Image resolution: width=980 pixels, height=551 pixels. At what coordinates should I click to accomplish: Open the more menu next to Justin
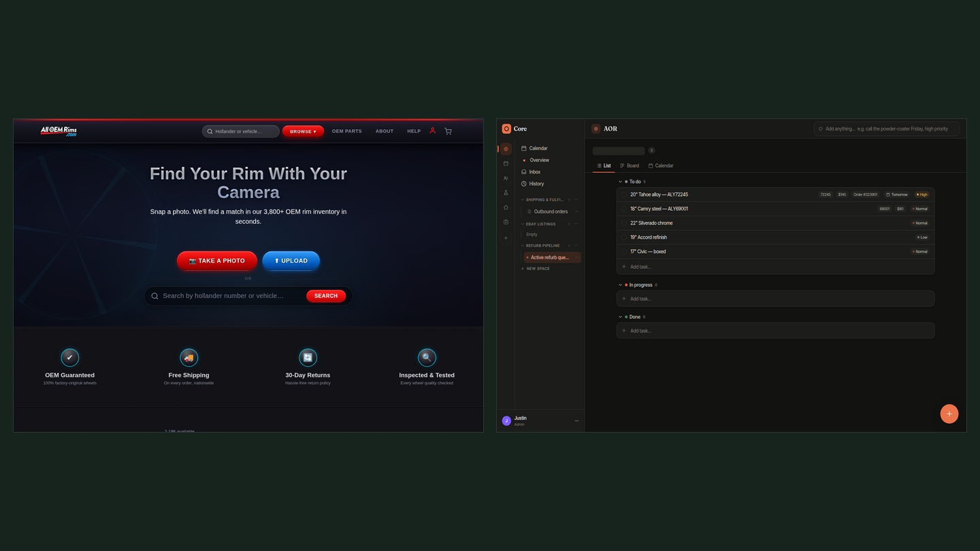576,421
